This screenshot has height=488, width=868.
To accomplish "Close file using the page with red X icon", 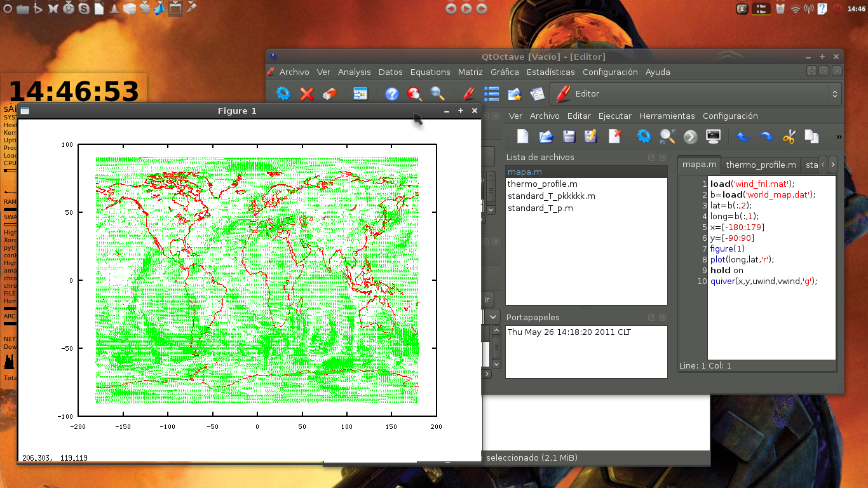I will point(614,136).
